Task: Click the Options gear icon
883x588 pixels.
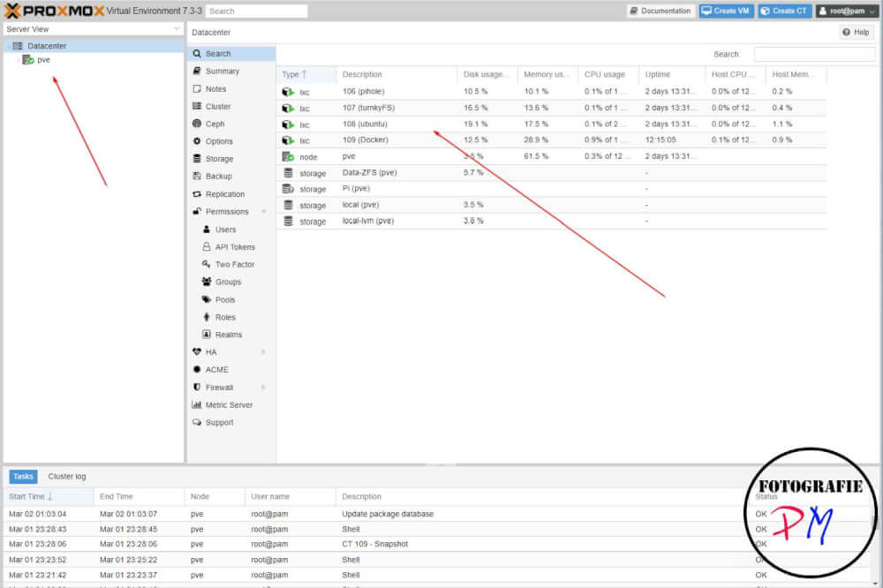Action: [197, 141]
